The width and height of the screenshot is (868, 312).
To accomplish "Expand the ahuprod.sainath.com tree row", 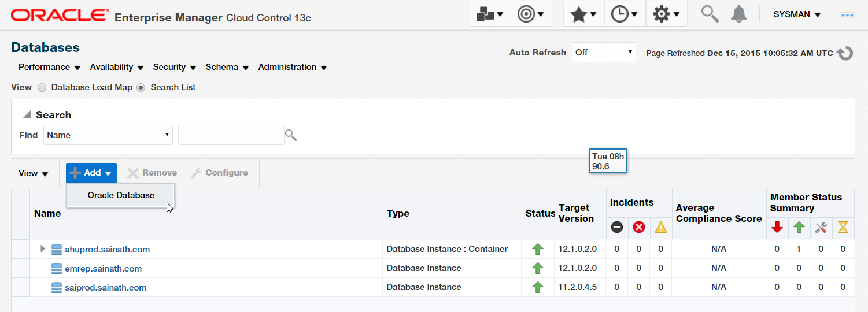I will tap(42, 249).
